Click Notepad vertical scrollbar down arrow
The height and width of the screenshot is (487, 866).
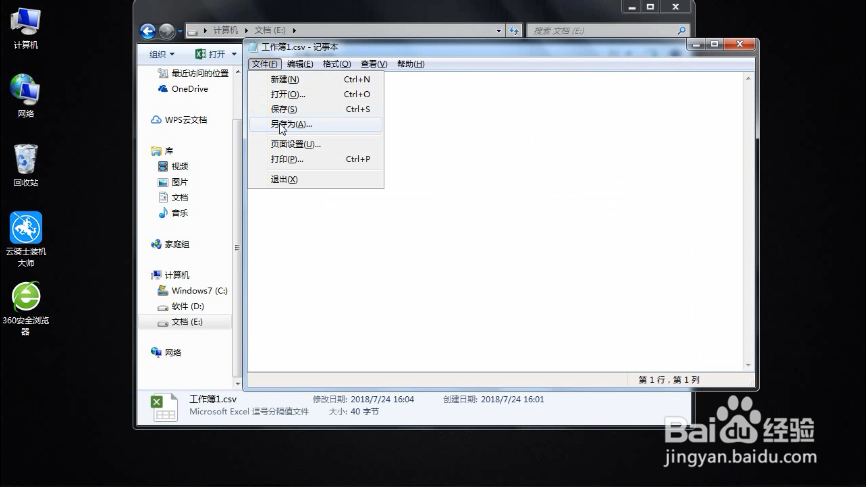coord(748,365)
